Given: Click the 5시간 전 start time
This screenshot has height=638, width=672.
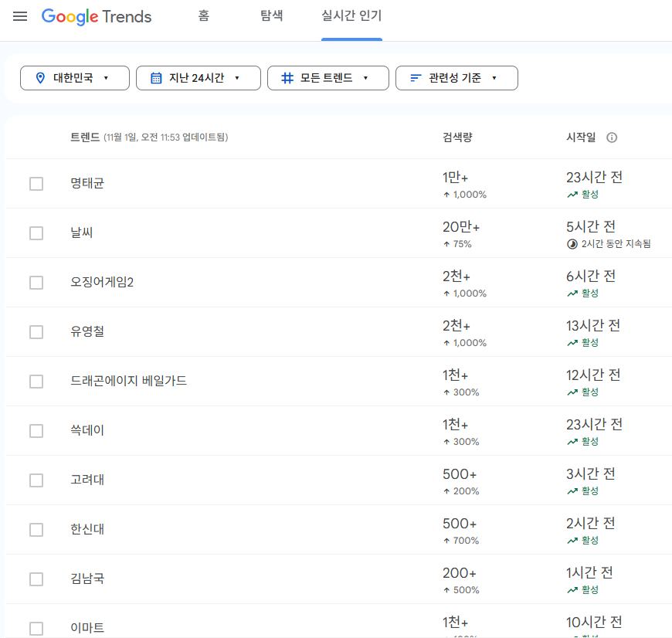Looking at the screenshot, I should coord(591,227).
